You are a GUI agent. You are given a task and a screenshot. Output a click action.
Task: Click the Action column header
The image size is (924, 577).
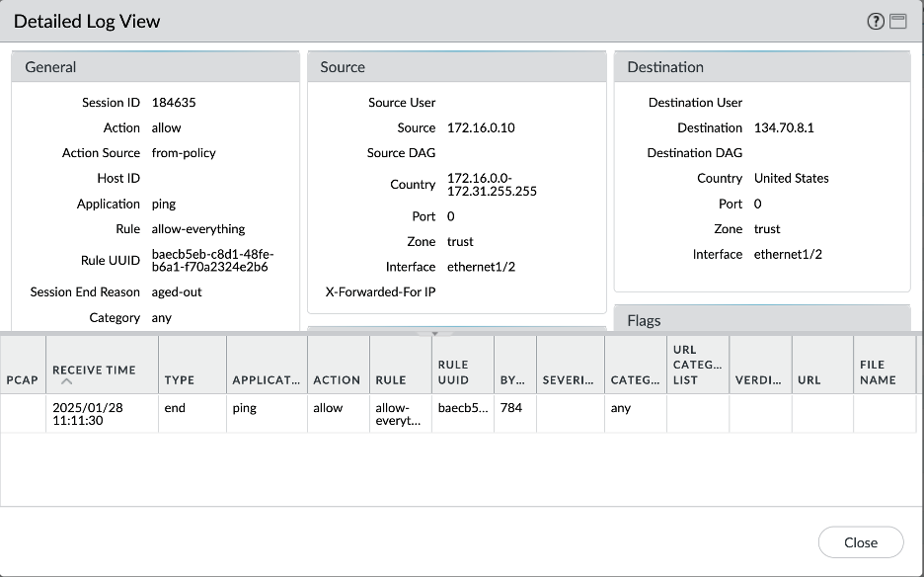point(337,379)
